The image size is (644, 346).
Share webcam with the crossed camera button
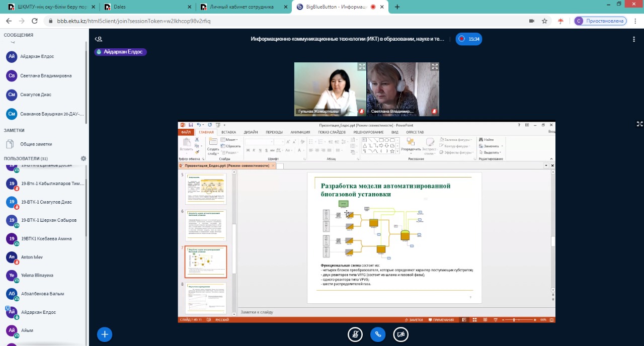[400, 334]
